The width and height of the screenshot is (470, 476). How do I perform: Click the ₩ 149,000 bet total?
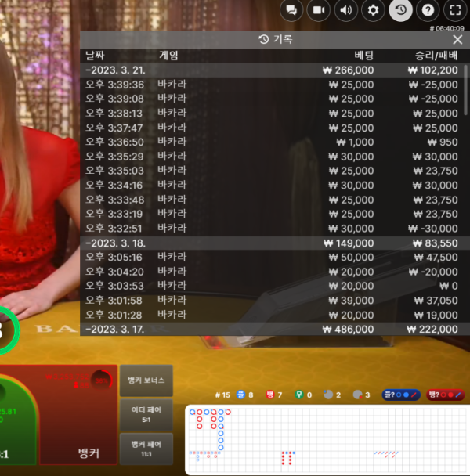[349, 243]
